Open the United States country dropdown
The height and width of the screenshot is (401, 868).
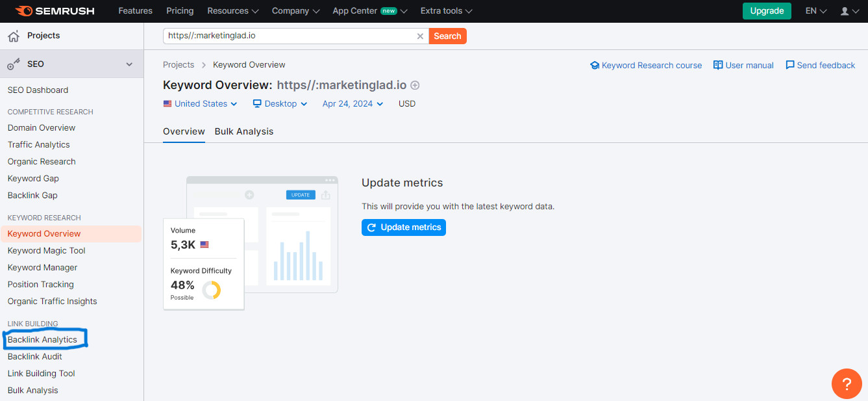click(x=201, y=104)
